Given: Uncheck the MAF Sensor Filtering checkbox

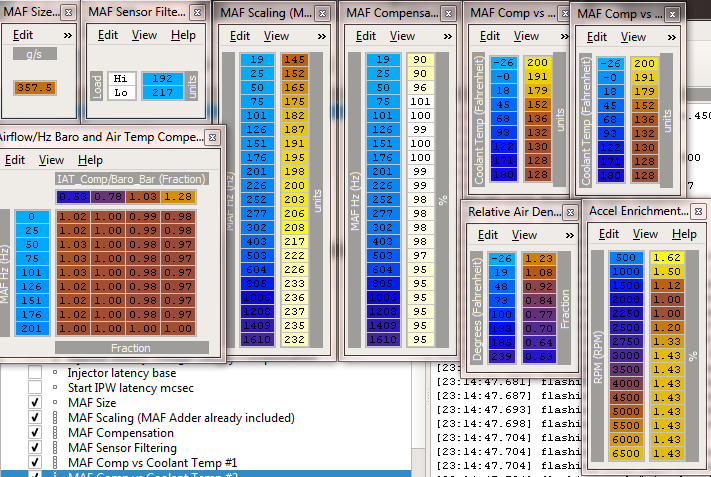Looking at the screenshot, I should (x=35, y=448).
